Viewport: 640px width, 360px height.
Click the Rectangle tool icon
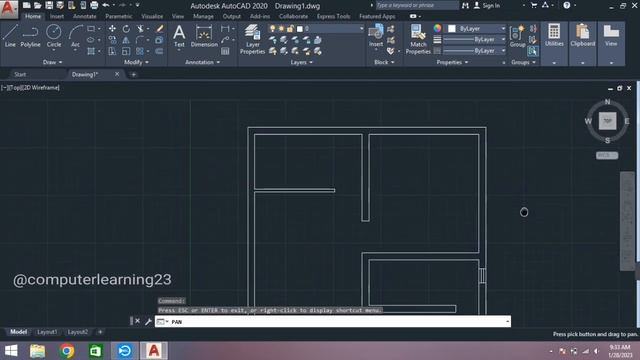point(91,29)
